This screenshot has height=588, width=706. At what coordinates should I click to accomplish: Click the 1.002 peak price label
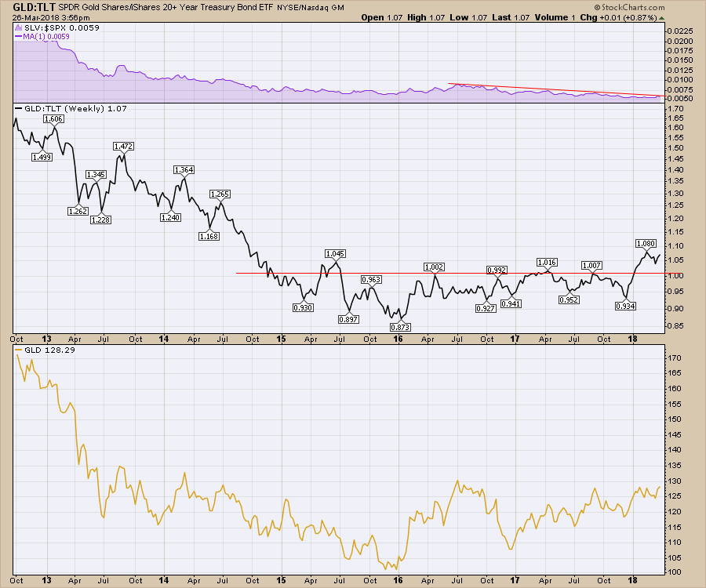point(434,267)
